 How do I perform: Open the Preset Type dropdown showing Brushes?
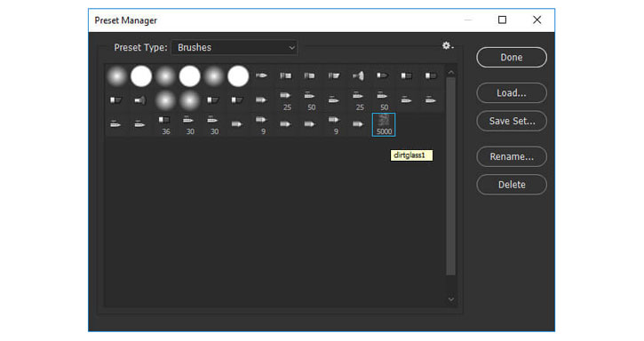coord(235,48)
